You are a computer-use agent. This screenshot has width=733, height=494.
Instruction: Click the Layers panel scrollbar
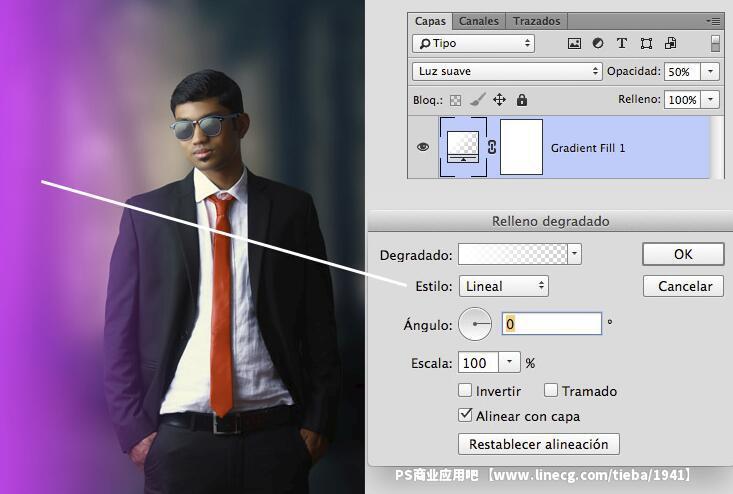click(715, 147)
